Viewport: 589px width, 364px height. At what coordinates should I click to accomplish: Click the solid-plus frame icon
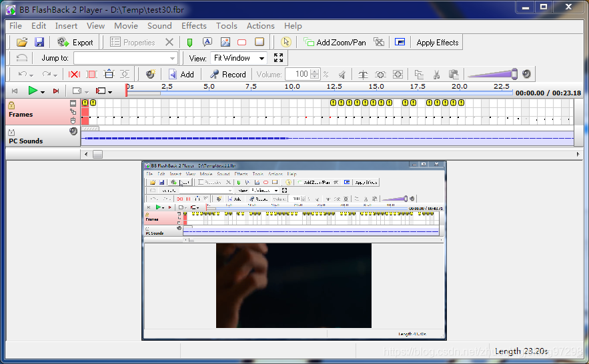click(398, 74)
